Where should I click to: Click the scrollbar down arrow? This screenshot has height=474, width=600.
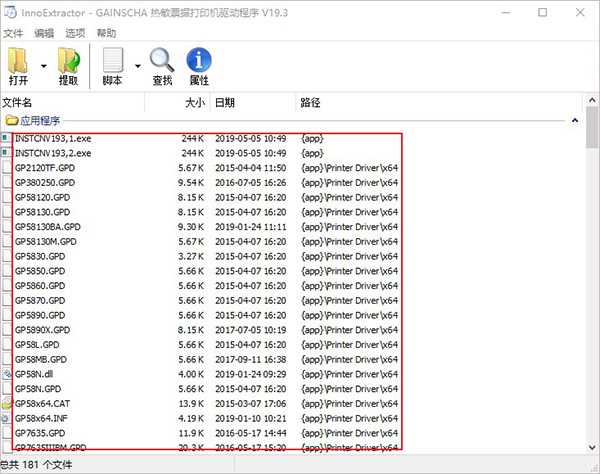tap(592, 447)
